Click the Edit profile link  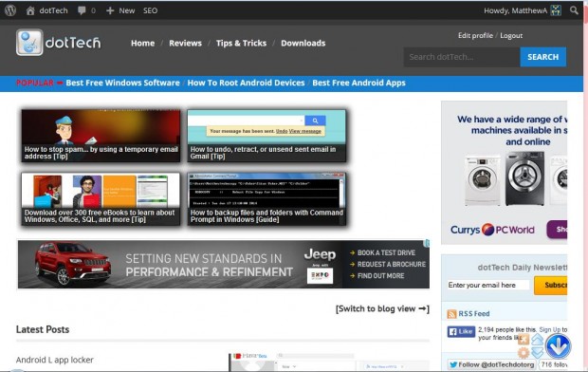point(475,35)
